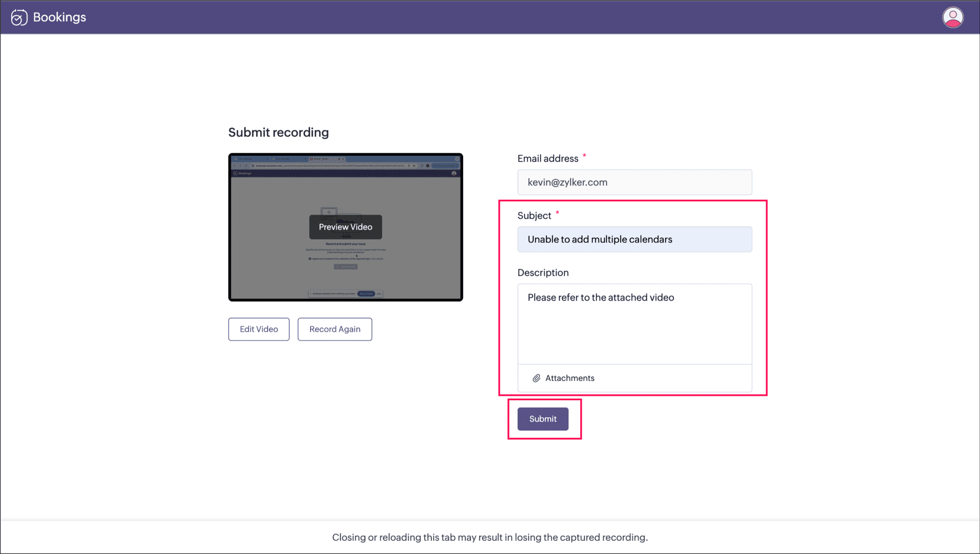Click the Submit recording heading
Screen dimensions: 980x554
tap(278, 132)
